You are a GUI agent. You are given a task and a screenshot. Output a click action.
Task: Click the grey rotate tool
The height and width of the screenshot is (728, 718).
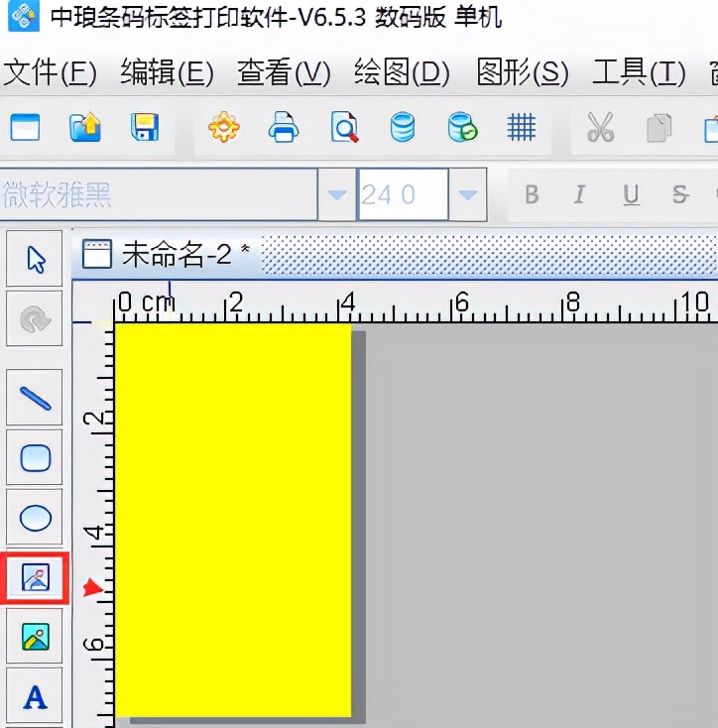click(35, 319)
